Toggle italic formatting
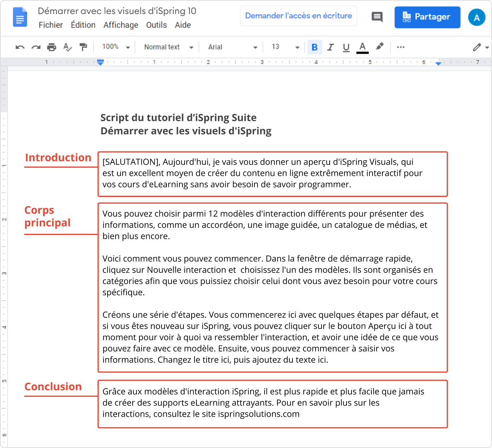Image resolution: width=492 pixels, height=448 pixels. pos(330,47)
